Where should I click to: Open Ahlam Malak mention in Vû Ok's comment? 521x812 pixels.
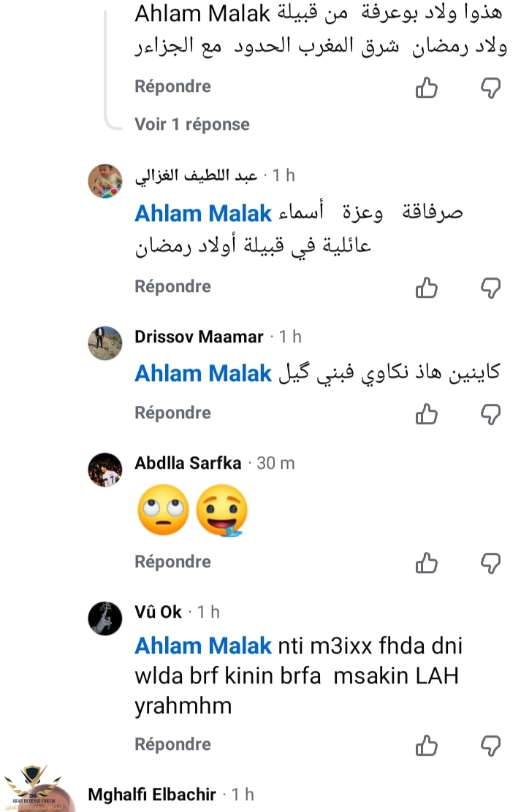[x=203, y=646]
